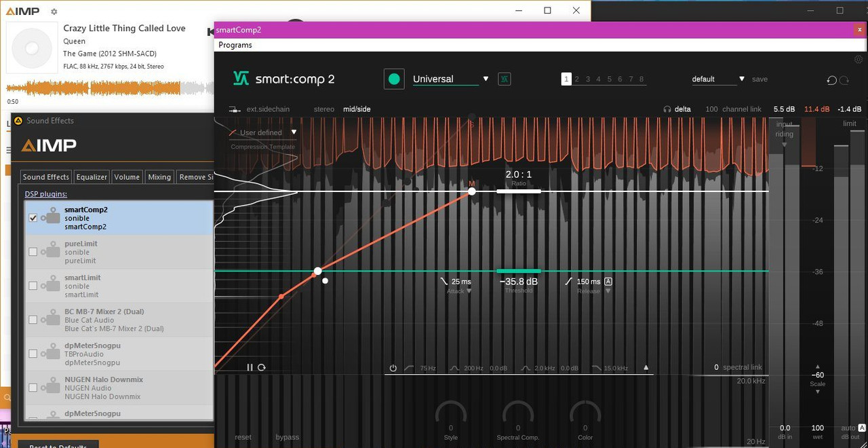Open AIMP settings gear next to logo
The image size is (868, 448).
pyautogui.click(x=54, y=12)
